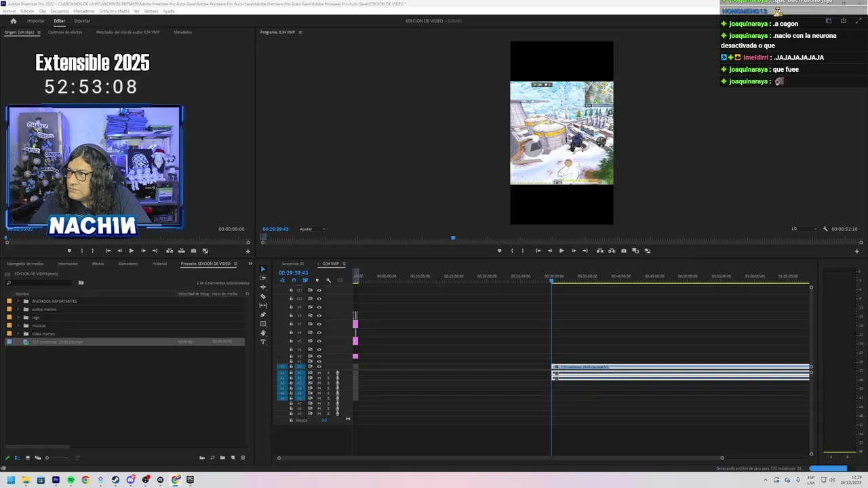Solo audio track A2
Viewport: 868px width, 488px height.
coord(328,378)
